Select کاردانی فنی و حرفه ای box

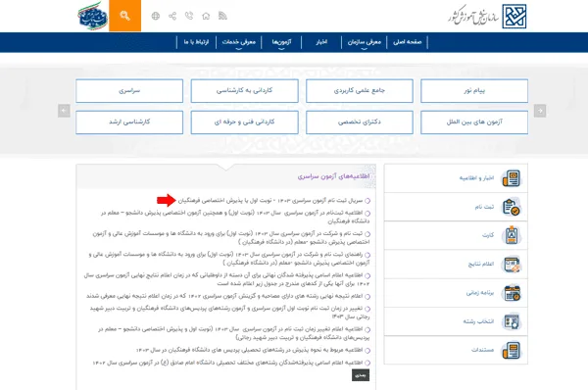pyautogui.click(x=244, y=122)
